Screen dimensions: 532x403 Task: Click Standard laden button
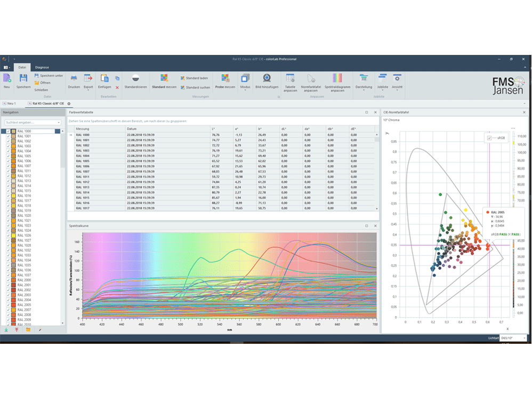coord(195,78)
